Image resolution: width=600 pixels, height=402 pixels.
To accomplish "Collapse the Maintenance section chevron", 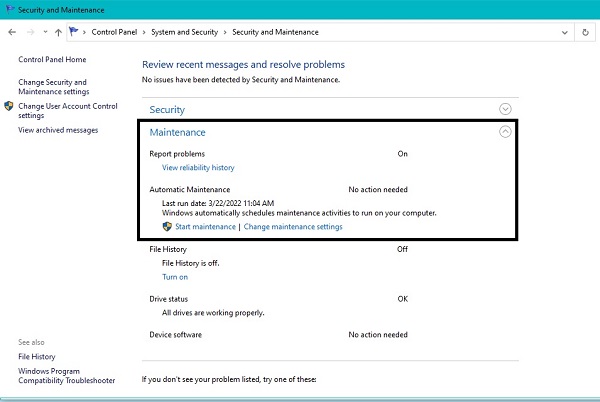I will tap(505, 132).
